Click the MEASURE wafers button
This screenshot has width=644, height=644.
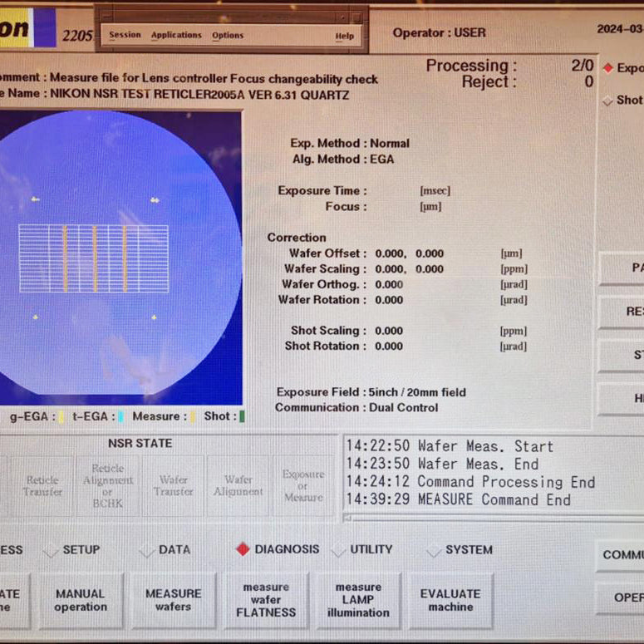(x=174, y=601)
